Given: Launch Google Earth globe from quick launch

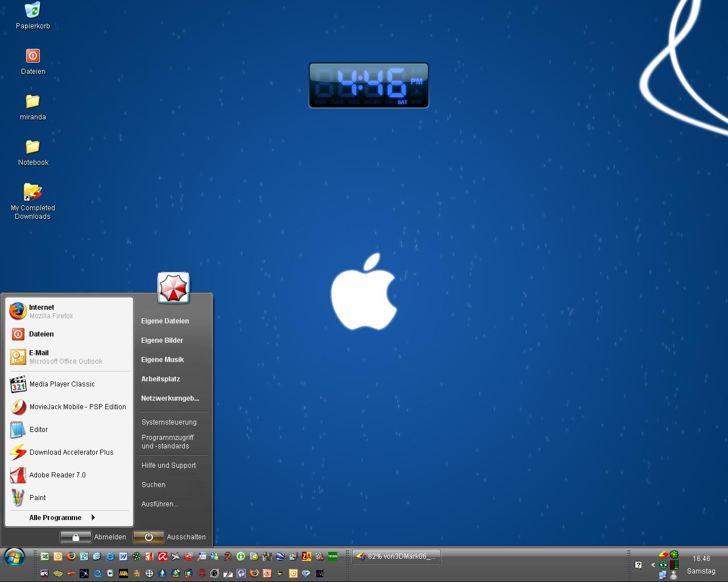Looking at the screenshot, I should (x=280, y=556).
